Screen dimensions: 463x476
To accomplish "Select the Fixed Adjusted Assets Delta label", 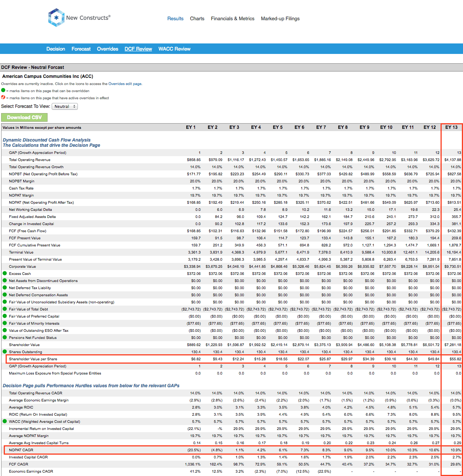I will [x=33, y=217].
